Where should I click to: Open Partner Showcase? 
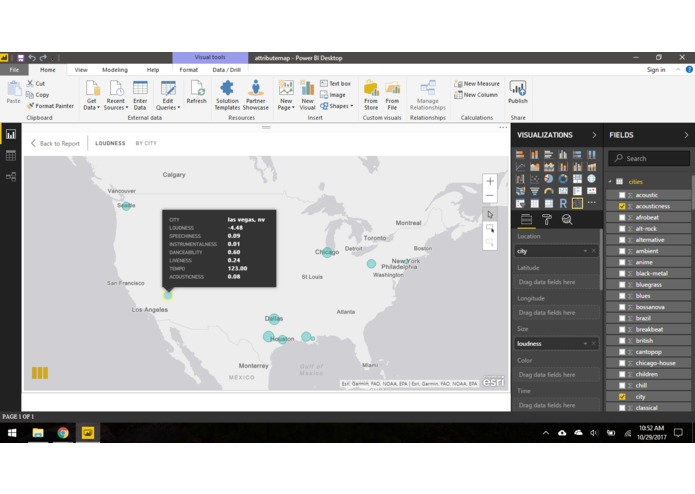coord(256,95)
